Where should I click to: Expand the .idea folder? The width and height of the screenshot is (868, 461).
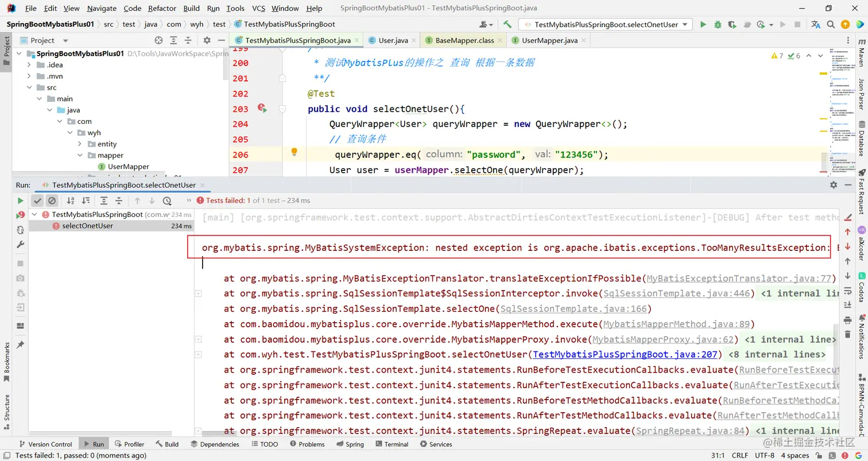point(29,65)
